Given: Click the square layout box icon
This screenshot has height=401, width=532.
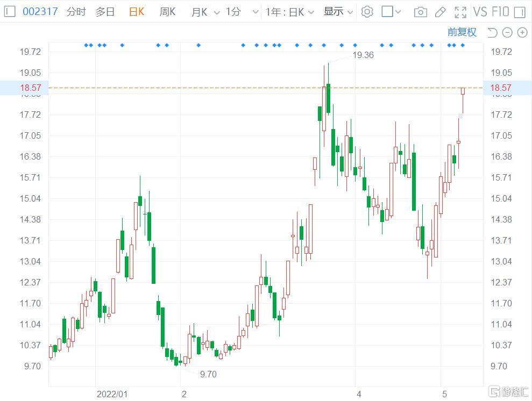Looking at the screenshot, I should point(387,11).
